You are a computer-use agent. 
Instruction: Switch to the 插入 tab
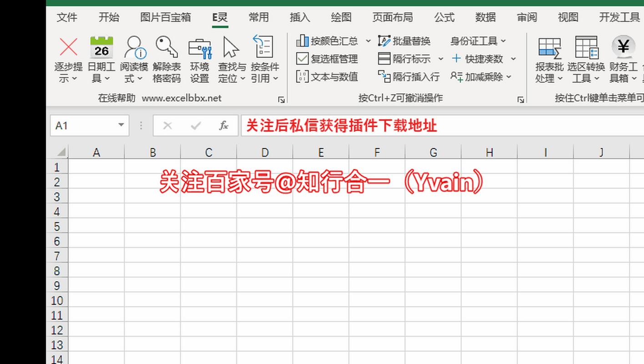300,17
